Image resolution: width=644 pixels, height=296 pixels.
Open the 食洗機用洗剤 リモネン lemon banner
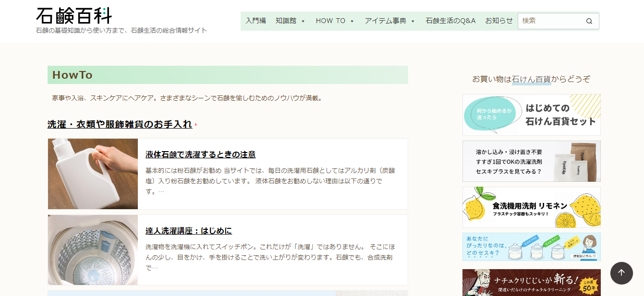coord(531,207)
